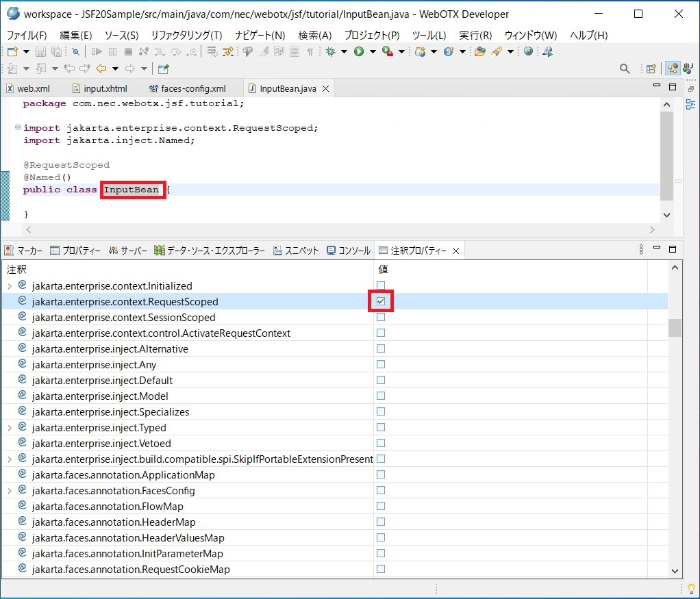Switch to the コンソール view tab
Screen dimensions: 700x599
[354, 251]
